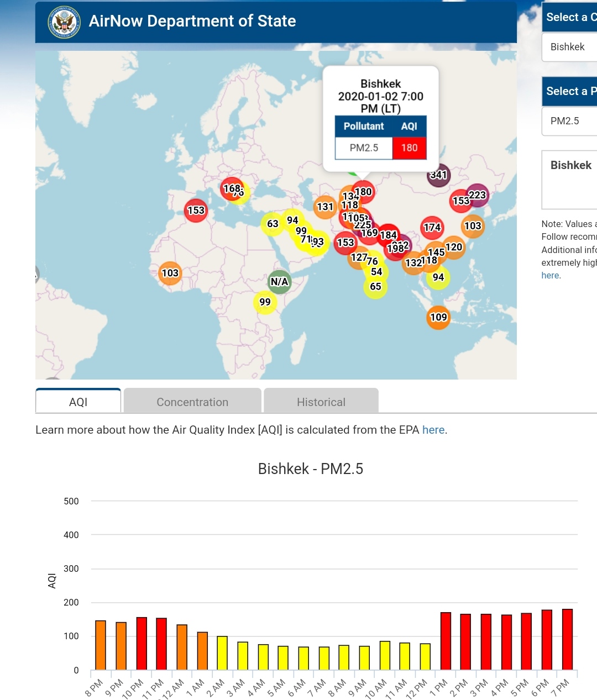
Task: Click the 223 purple map marker
Action: tap(478, 195)
